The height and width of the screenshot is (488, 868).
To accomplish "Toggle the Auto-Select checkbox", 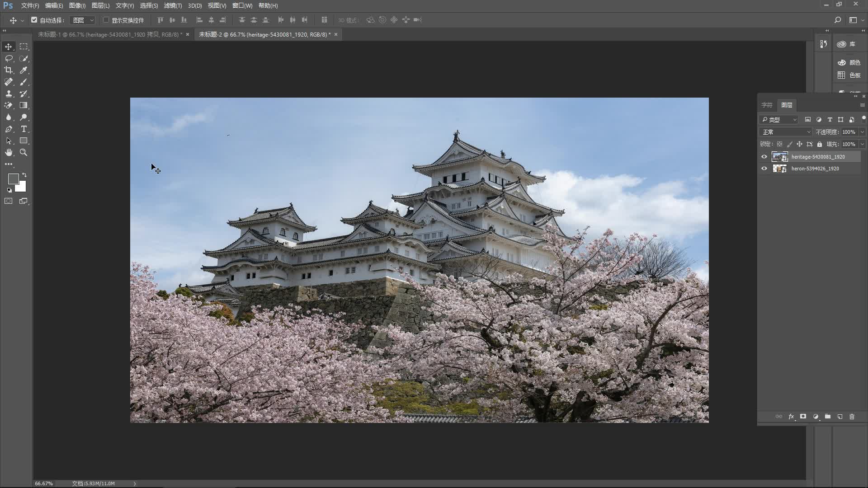I will point(34,20).
